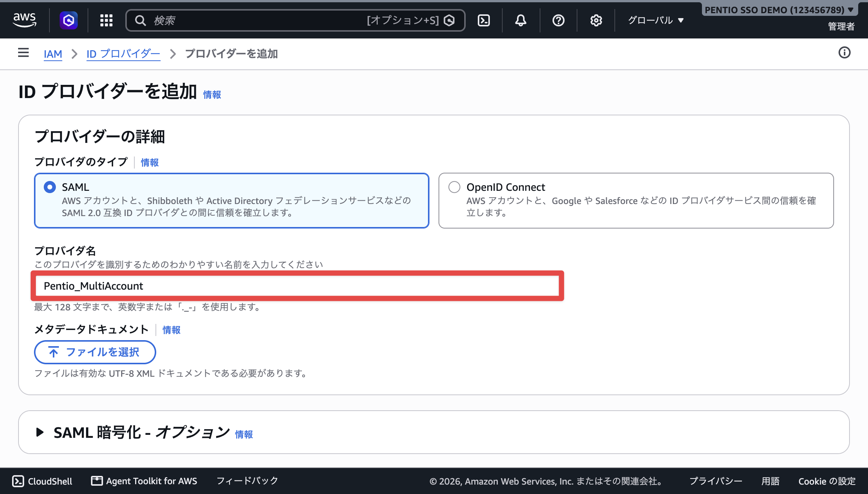Open Agent Toolkit for AWS in footer
Viewport: 868px width, 494px height.
(144, 481)
